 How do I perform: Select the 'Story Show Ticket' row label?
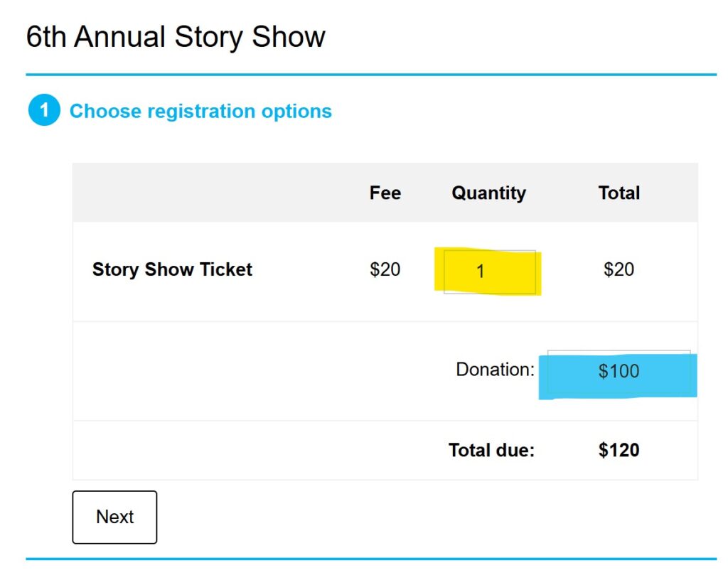[x=172, y=270]
